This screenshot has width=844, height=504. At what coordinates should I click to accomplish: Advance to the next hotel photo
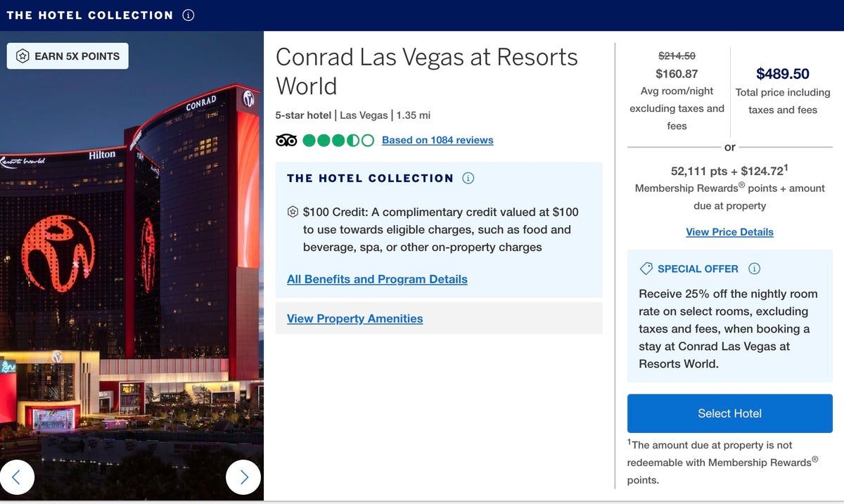pyautogui.click(x=243, y=477)
